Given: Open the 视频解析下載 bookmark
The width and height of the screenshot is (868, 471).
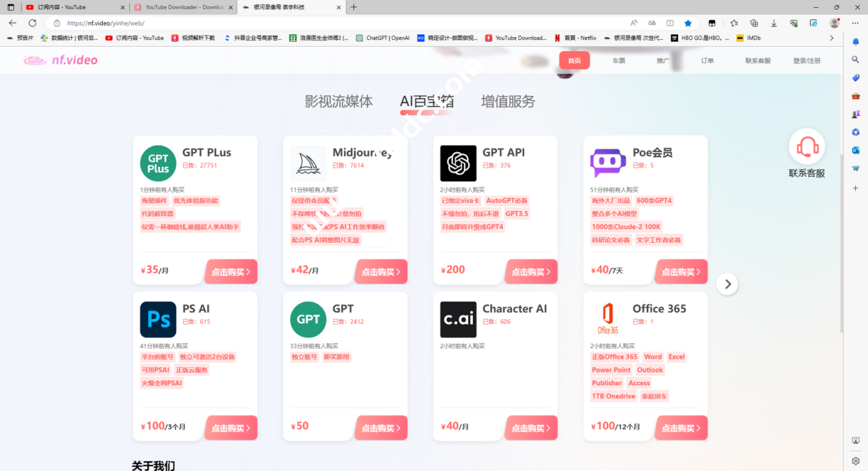Looking at the screenshot, I should 193,38.
